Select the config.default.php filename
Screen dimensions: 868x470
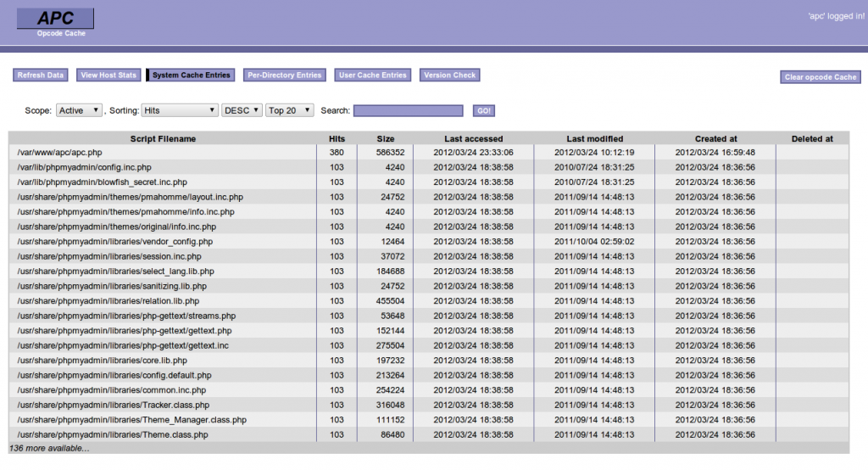(x=114, y=376)
